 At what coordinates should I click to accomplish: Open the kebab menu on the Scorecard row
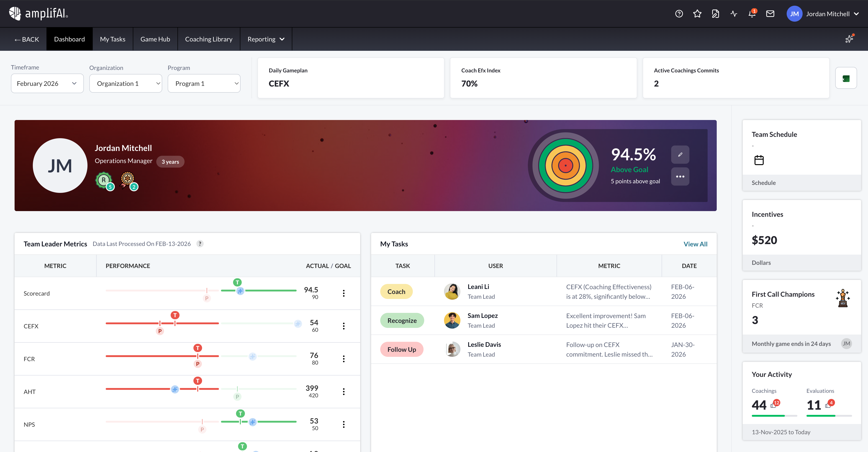344,293
